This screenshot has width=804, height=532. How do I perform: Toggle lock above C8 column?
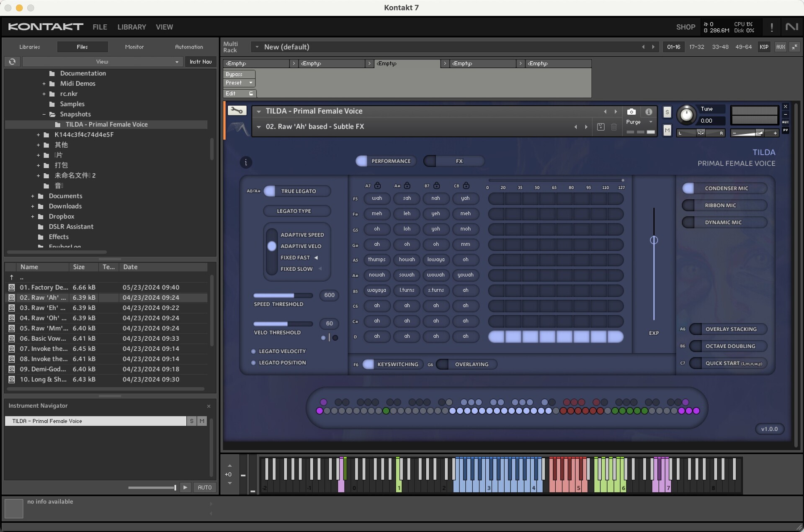coord(466,185)
